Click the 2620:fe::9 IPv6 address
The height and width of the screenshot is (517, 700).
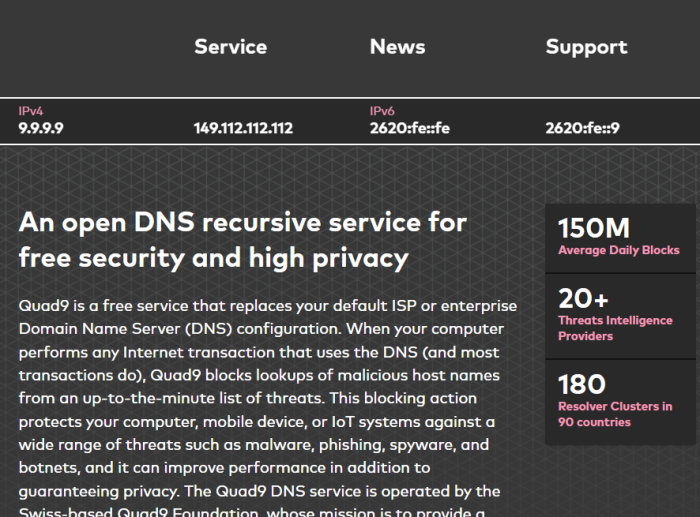coord(582,128)
